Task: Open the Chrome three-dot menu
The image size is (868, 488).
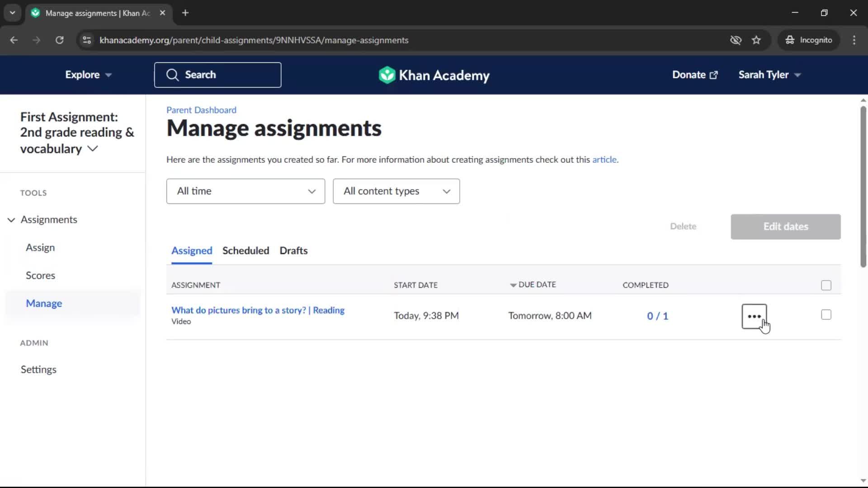Action: tap(854, 40)
